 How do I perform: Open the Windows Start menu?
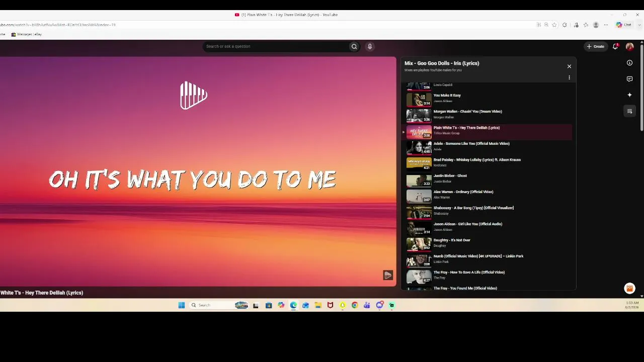[x=182, y=305]
